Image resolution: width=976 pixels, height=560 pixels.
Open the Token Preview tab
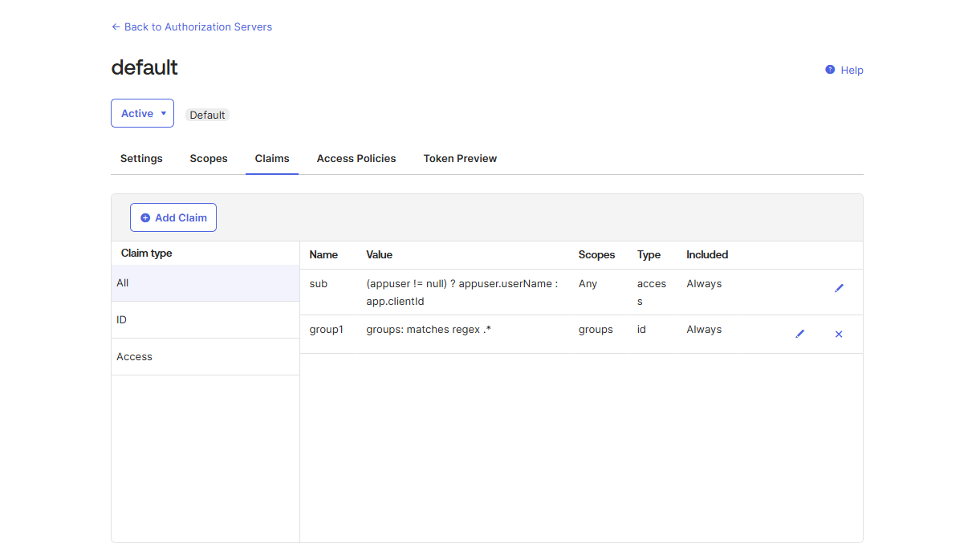(x=460, y=158)
